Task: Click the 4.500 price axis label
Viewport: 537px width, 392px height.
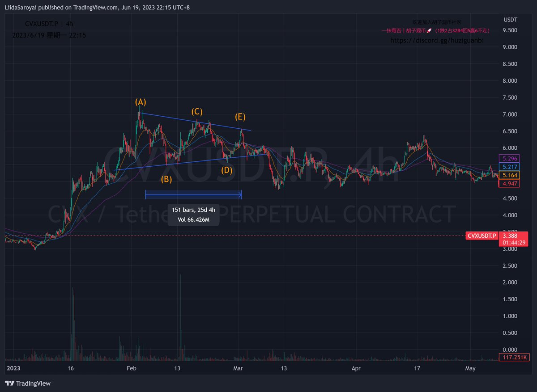Action: point(510,198)
